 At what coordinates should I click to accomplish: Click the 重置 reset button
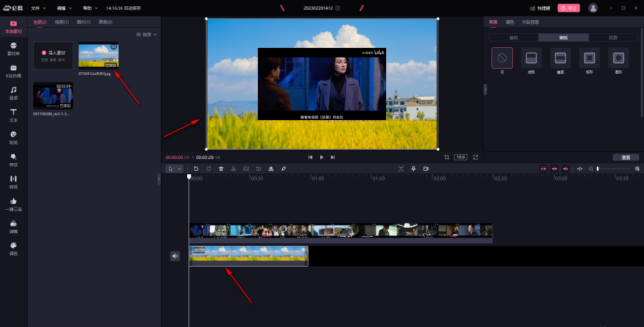626,158
